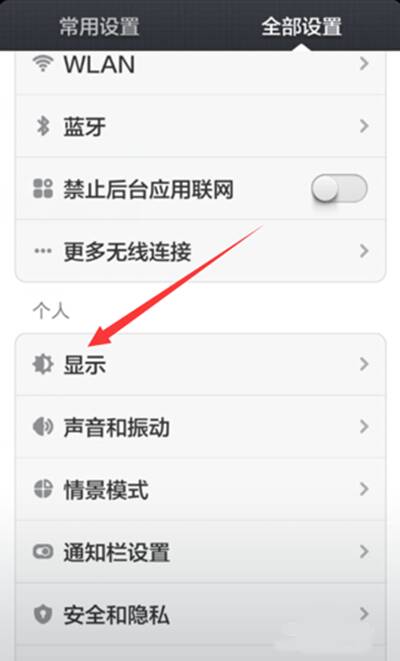The image size is (400, 661).
Task: Open 蓝牙 using its right arrow
Action: pyautogui.click(x=364, y=126)
